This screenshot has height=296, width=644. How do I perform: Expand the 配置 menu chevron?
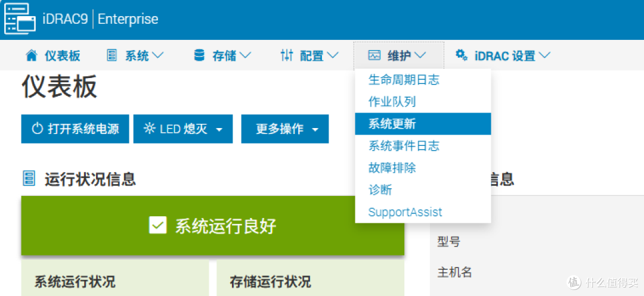pos(333,55)
